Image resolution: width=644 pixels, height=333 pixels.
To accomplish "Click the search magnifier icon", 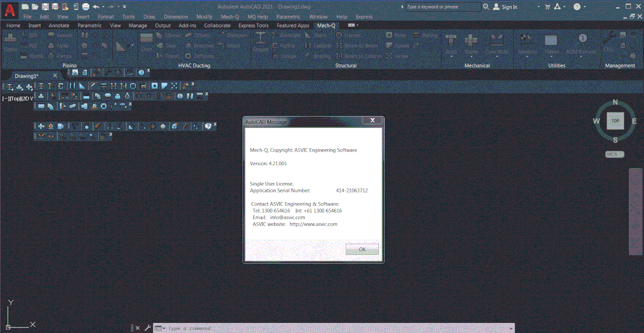I will tap(486, 7).
